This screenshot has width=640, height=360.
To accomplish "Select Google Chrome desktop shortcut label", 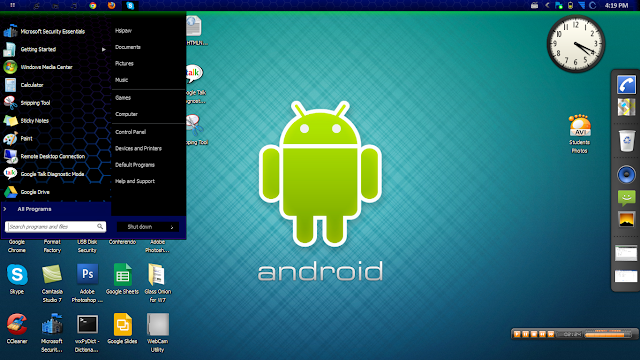I will 17,246.
